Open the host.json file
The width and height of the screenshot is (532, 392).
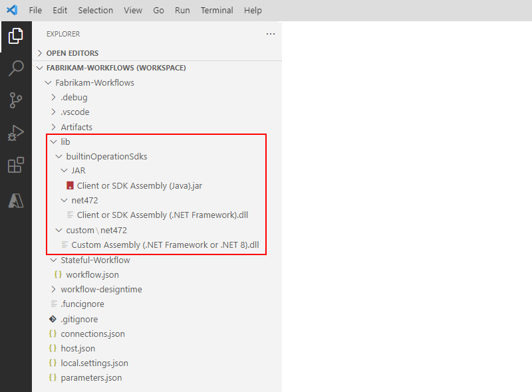(x=76, y=348)
